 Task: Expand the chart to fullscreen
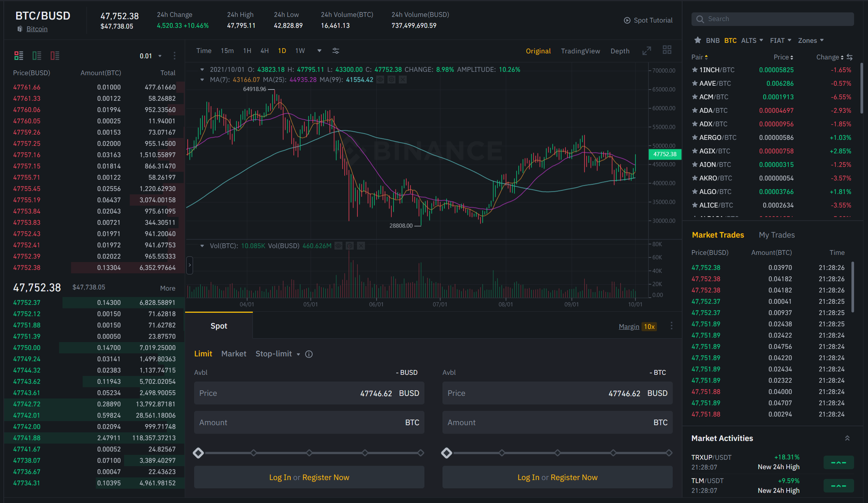[x=646, y=51]
